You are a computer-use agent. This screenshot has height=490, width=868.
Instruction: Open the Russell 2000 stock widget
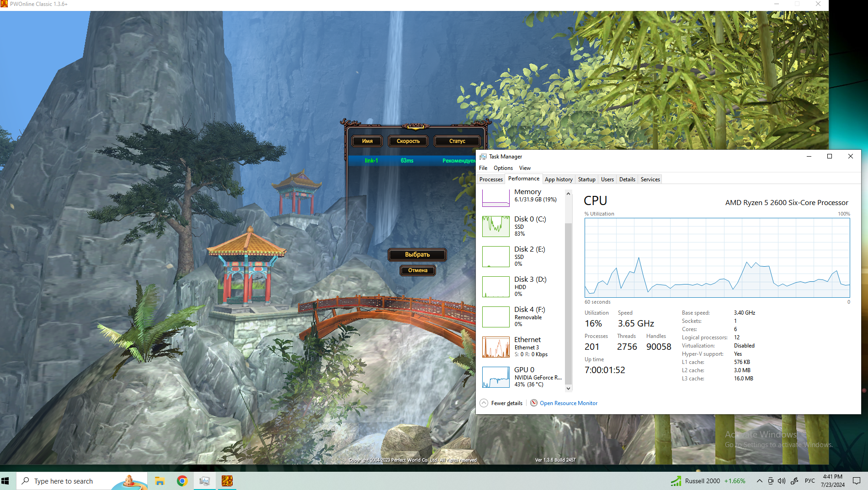(x=708, y=481)
